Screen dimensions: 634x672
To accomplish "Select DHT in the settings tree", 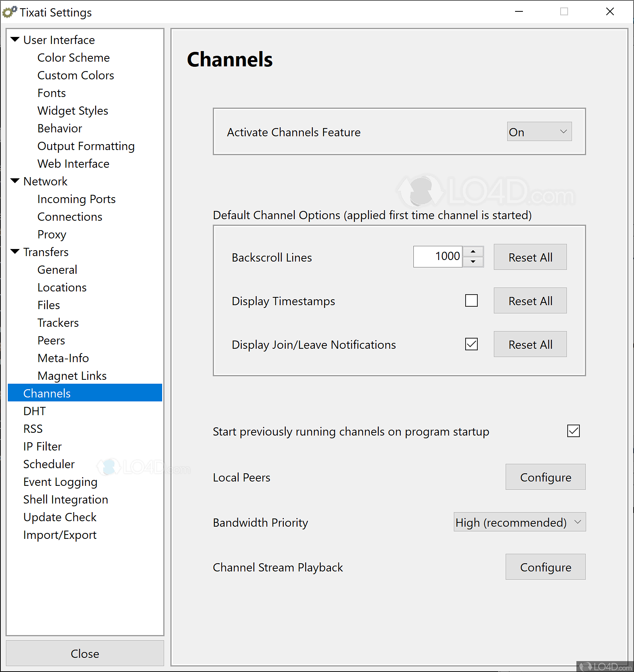I will pos(35,411).
